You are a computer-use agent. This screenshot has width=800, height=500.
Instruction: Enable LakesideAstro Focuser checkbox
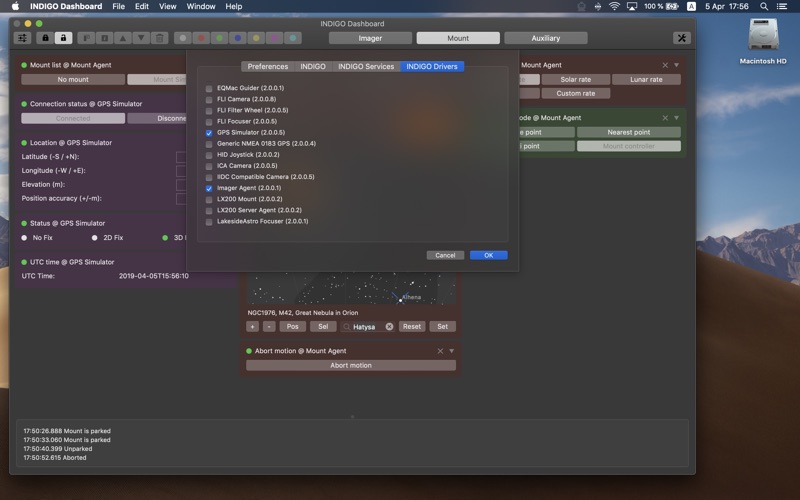pyautogui.click(x=209, y=222)
